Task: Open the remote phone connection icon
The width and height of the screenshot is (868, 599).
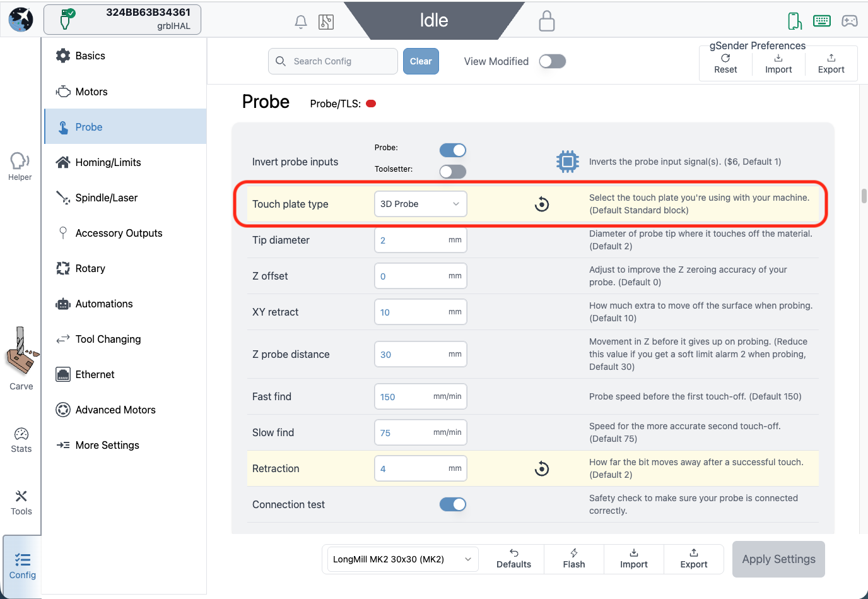Action: pyautogui.click(x=794, y=21)
